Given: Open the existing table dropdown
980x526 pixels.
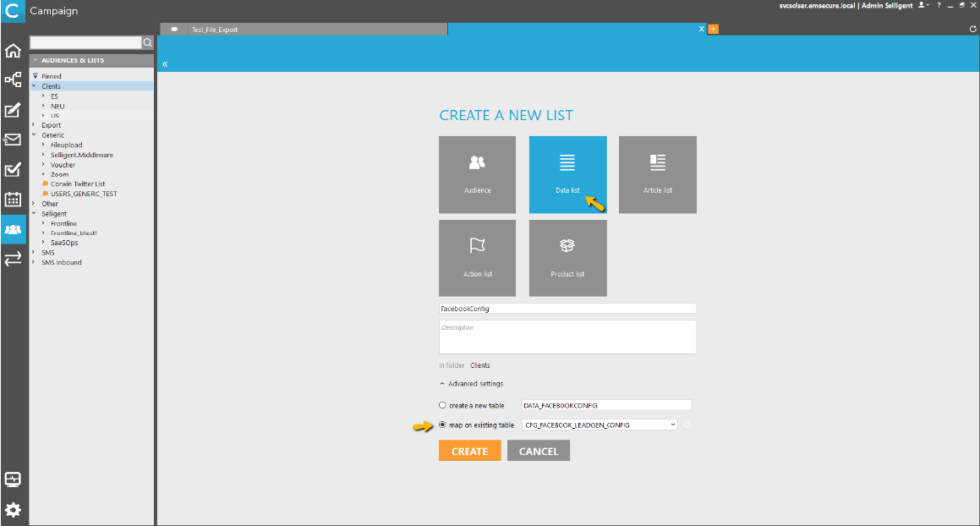Looking at the screenshot, I should (x=600, y=425).
